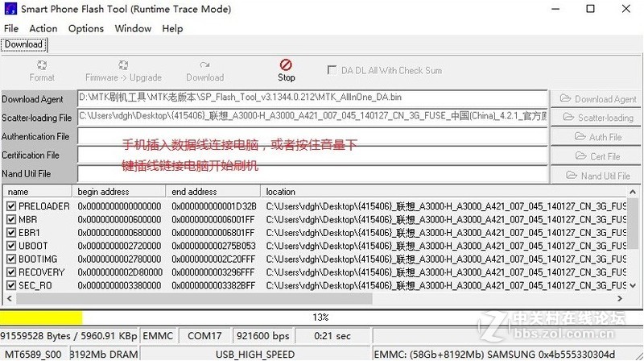Select end address 0x0000000002C20FFF cell
The image size is (644, 361).
coord(213,259)
